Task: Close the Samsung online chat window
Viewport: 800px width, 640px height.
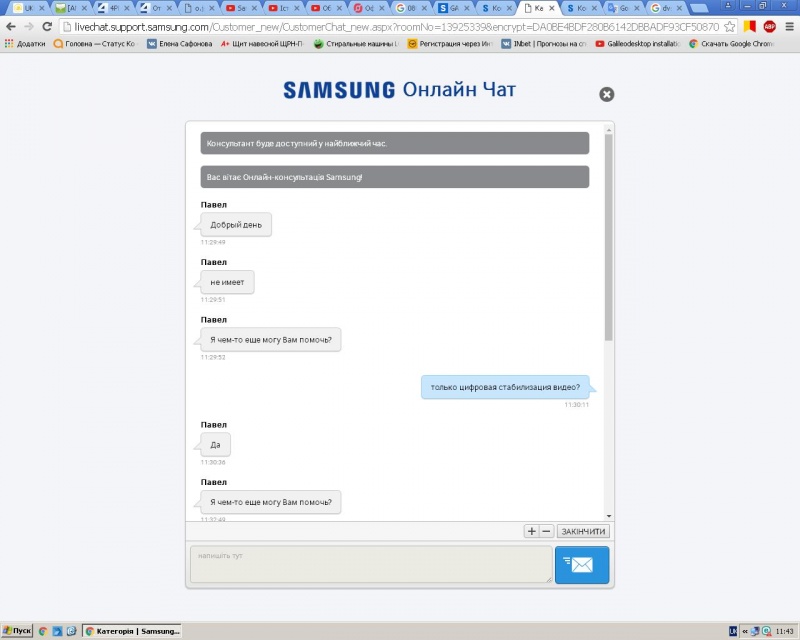Action: pos(606,94)
